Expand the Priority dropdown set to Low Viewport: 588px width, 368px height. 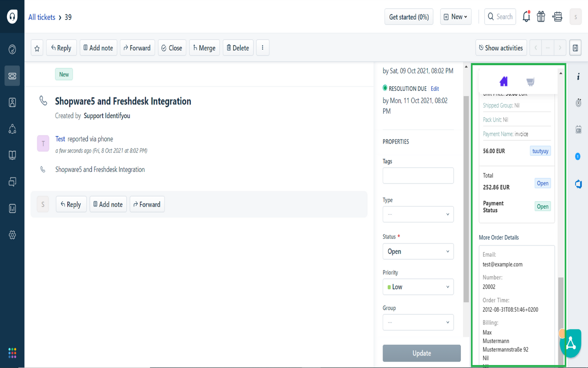click(418, 287)
